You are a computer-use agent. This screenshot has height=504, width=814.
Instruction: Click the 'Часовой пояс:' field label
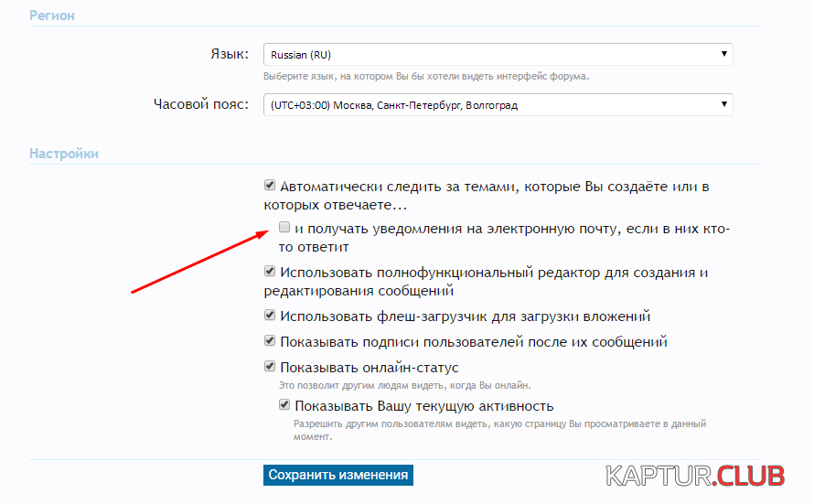tap(200, 104)
